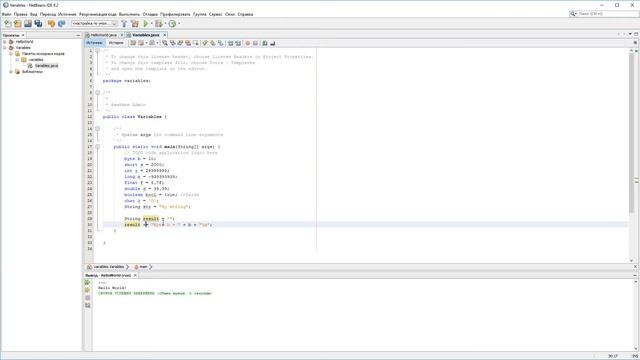The image size is (640, 360).
Task: Open the project configuration combo box
Action: point(94,24)
